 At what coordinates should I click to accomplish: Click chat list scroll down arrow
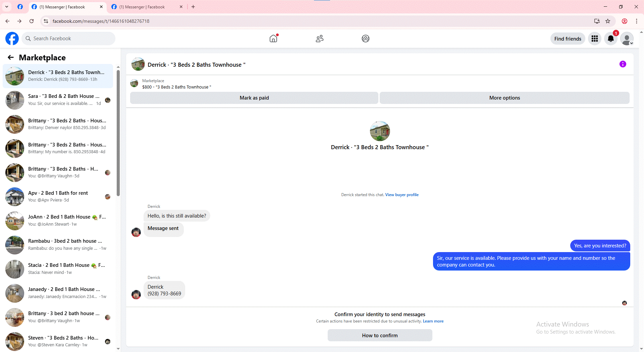point(118,349)
